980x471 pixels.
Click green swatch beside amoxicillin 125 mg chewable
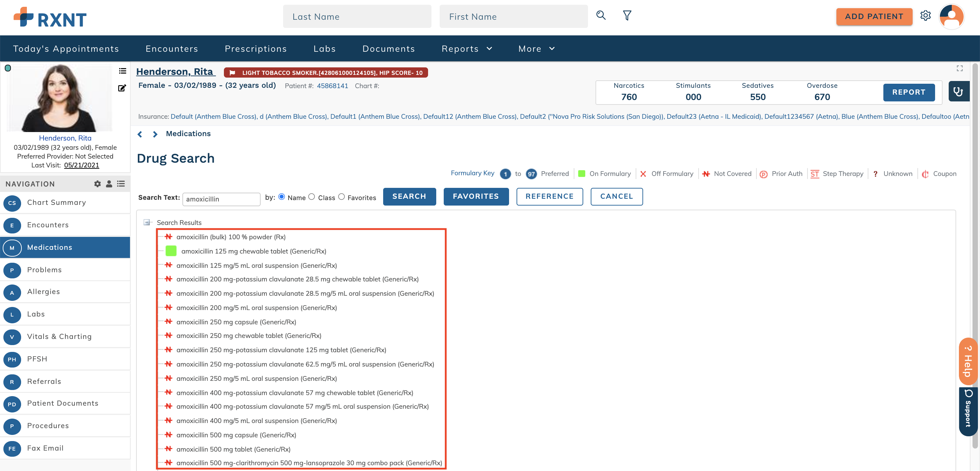pyautogui.click(x=171, y=251)
